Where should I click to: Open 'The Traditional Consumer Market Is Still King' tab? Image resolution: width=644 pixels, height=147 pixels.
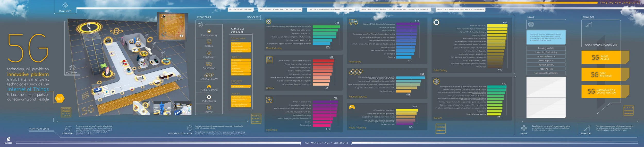point(331,10)
